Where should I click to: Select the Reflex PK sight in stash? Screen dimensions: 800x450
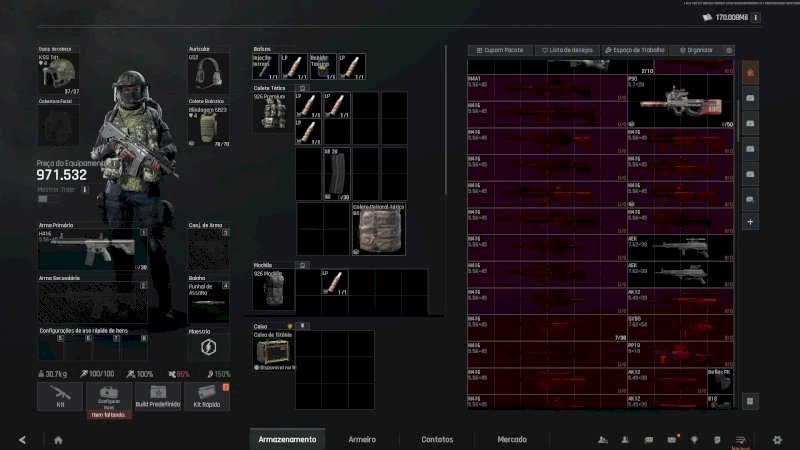pyautogui.click(x=720, y=381)
